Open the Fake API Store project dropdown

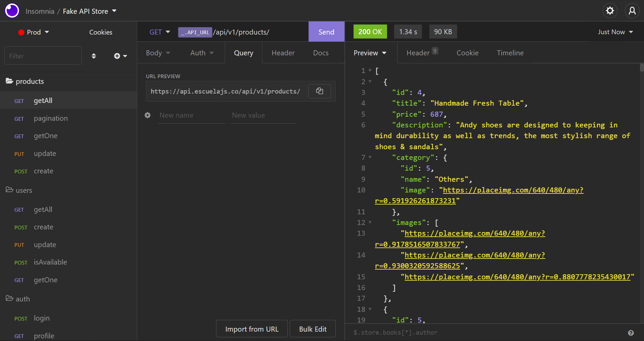click(90, 11)
